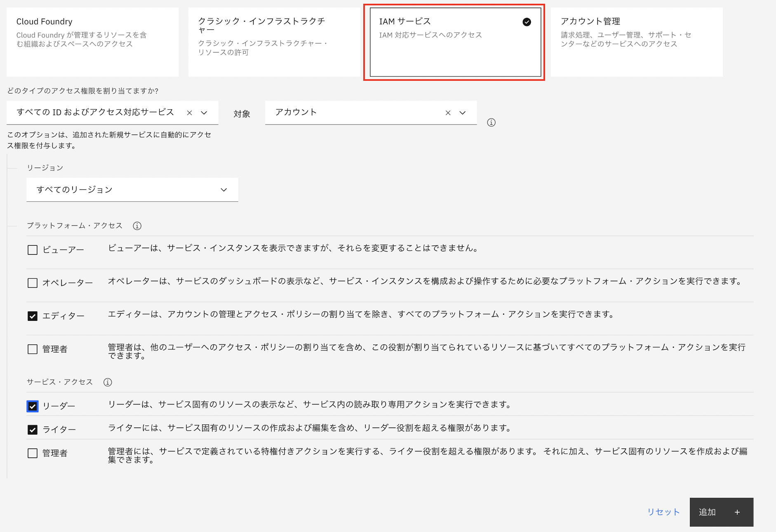Uncheck the ライター service role
This screenshot has height=532, width=776.
point(33,430)
